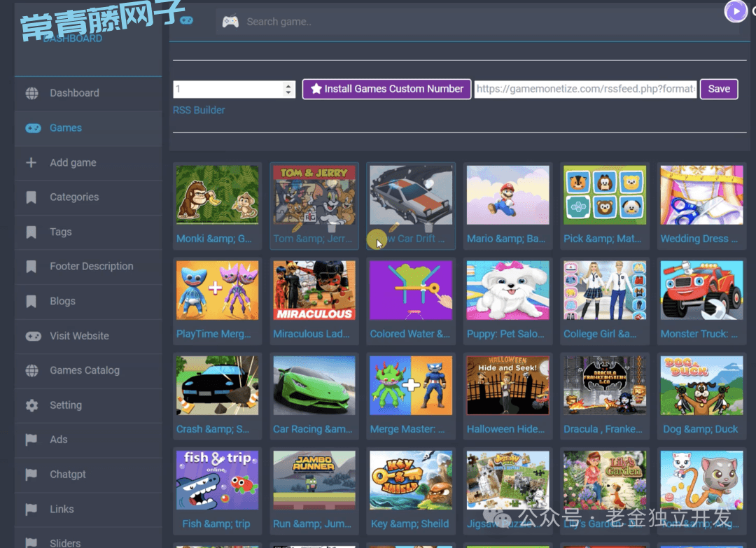756x548 pixels.
Task: Click the Setting gear icon
Action: coord(31,405)
